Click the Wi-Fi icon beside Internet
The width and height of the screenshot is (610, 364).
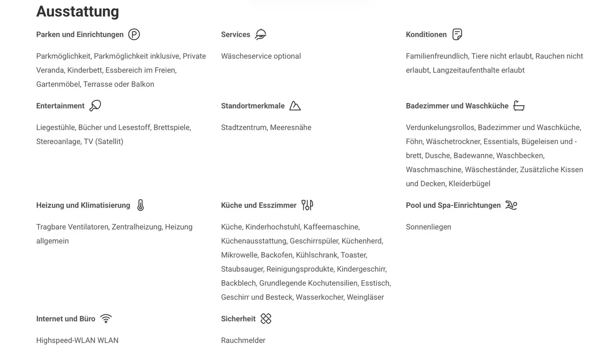106,319
